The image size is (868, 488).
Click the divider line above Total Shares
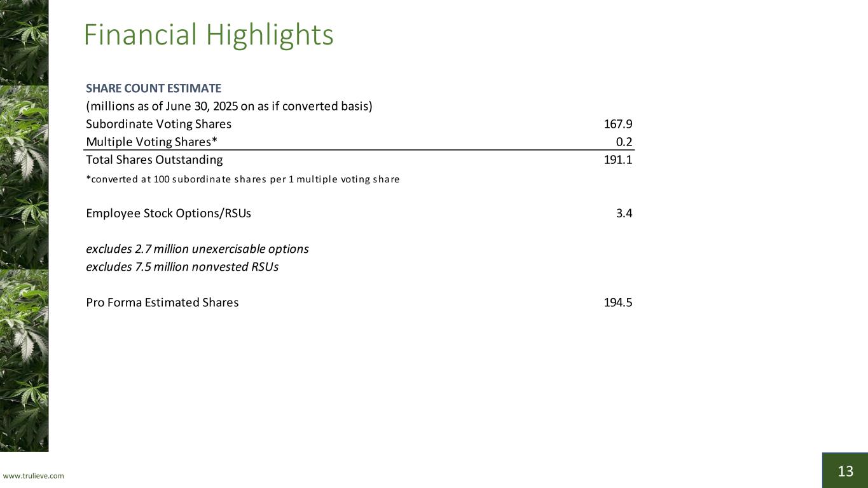point(359,150)
